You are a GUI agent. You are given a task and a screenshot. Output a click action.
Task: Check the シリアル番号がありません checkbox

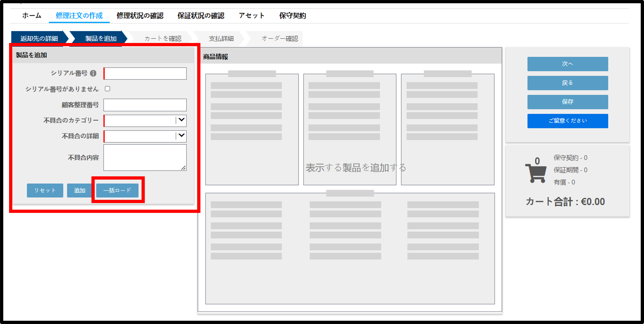(x=107, y=89)
